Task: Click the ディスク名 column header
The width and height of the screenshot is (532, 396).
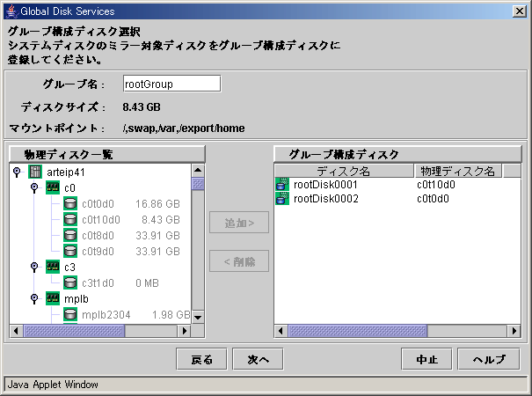Action: click(x=344, y=171)
